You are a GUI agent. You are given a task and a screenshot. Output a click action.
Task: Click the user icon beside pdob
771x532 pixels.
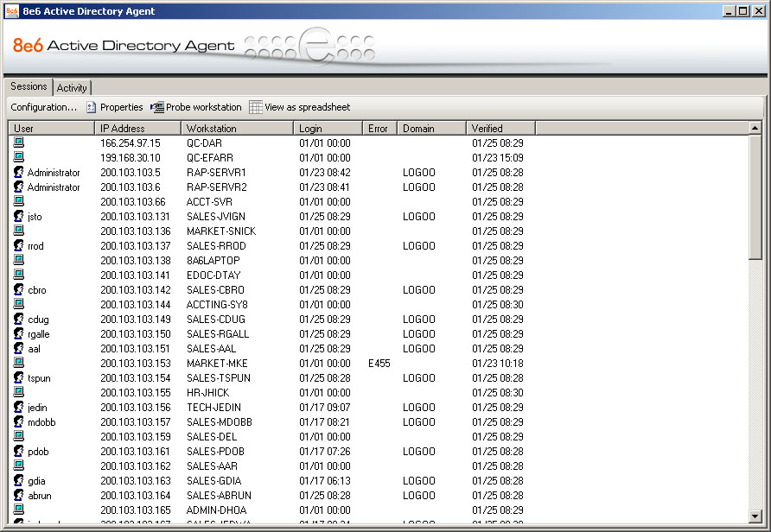click(x=19, y=451)
